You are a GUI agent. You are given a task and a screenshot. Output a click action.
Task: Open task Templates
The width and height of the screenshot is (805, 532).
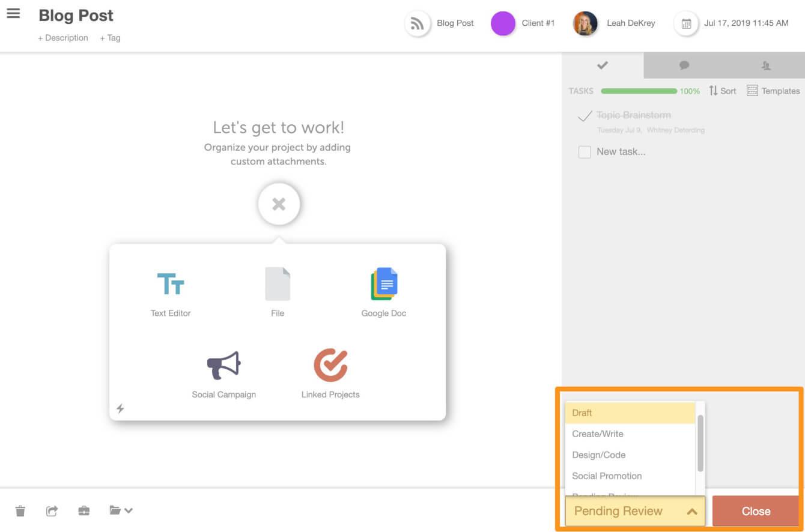coord(773,91)
